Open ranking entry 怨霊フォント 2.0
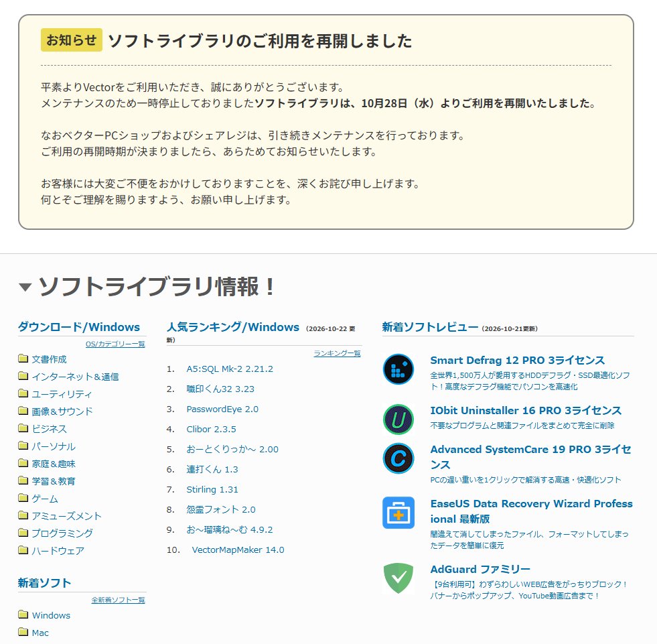Viewport: 657px width, 644px height. 221,510
